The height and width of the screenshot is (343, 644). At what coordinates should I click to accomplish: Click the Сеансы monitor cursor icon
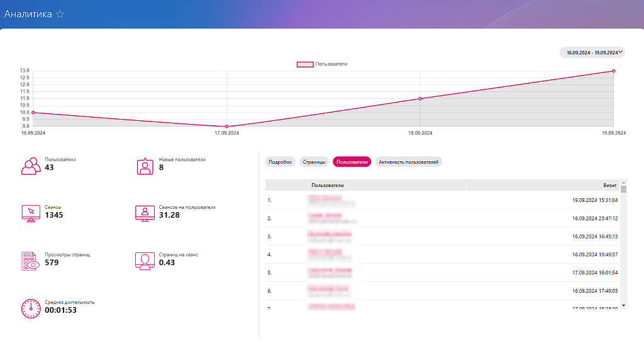[31, 213]
